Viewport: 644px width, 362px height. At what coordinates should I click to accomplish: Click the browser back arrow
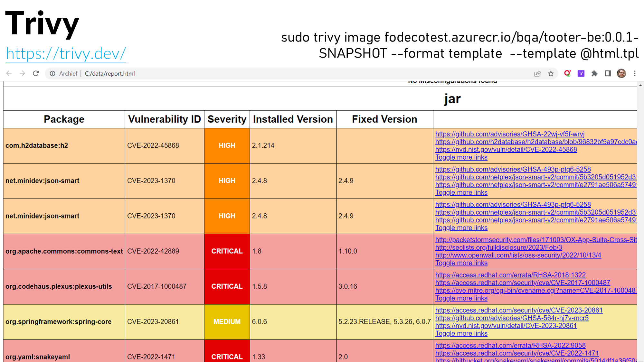click(9, 73)
